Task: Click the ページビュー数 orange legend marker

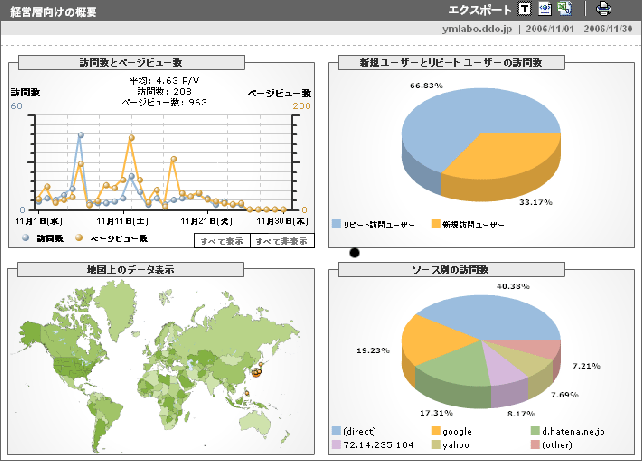Action: pos(79,237)
